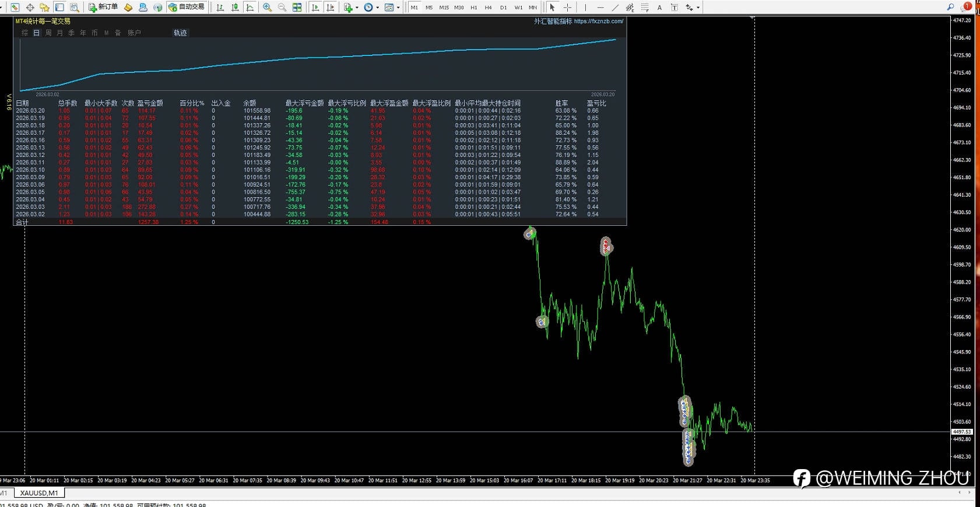Click the red trade marker on chart
The image size is (980, 507).
(606, 246)
